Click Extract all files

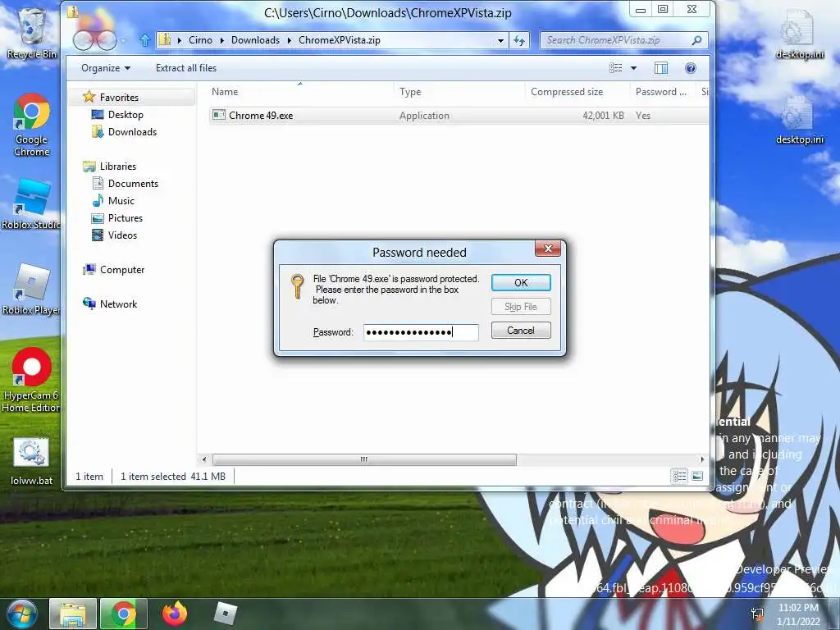[x=186, y=68]
